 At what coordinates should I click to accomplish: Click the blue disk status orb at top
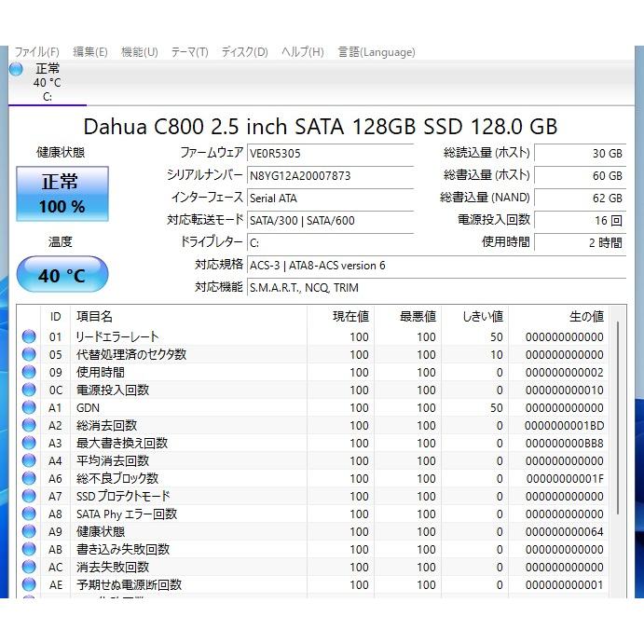pos(16,69)
